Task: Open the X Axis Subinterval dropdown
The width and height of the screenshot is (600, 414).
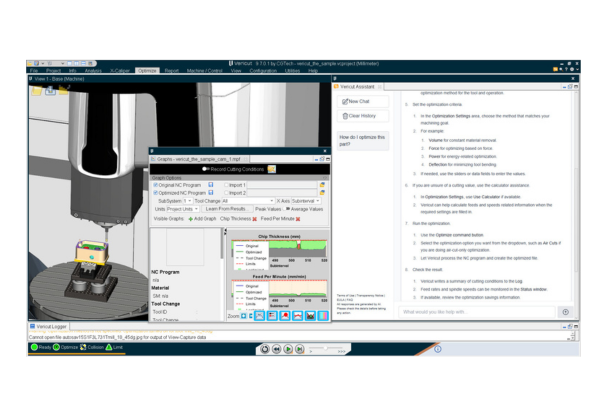Action: coord(305,201)
